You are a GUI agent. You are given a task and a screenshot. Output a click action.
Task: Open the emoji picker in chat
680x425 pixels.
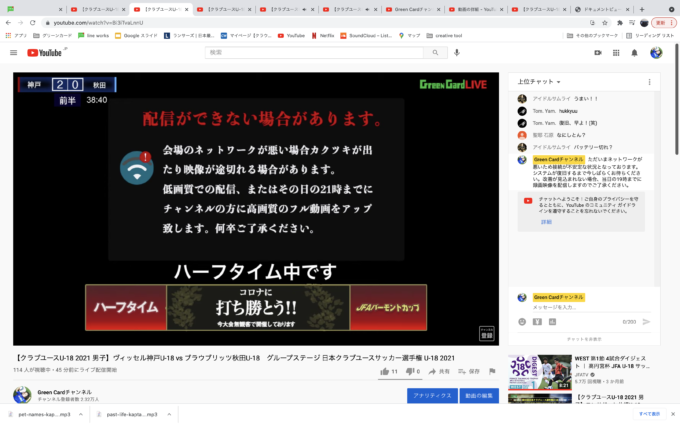point(522,322)
